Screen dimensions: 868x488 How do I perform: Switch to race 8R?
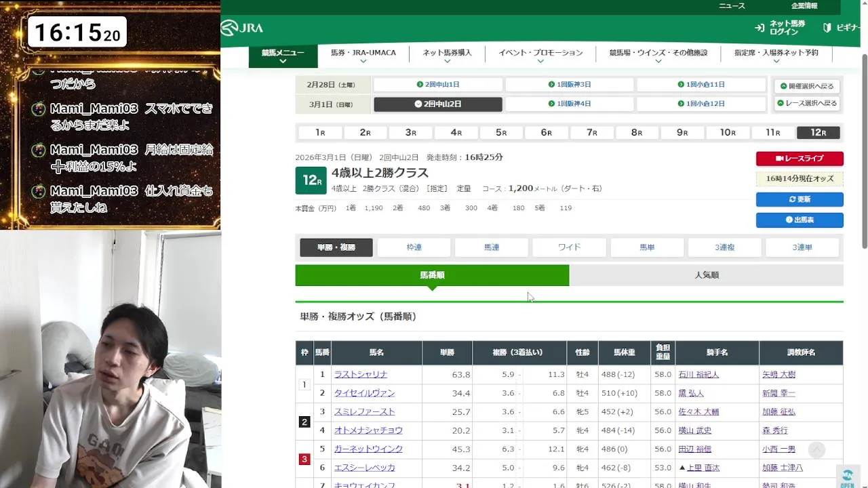click(637, 133)
